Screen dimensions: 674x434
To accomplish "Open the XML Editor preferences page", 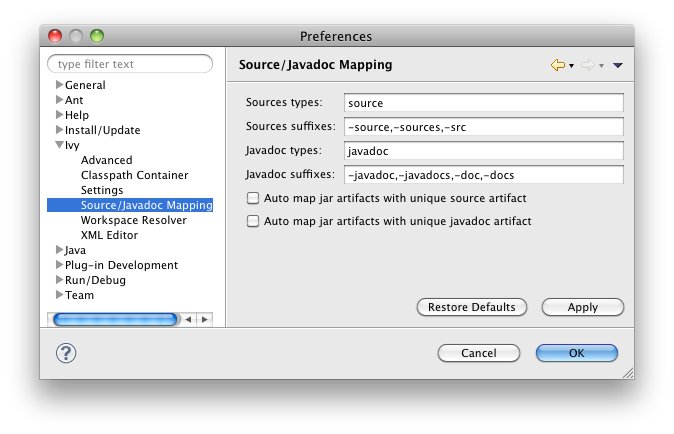I will [x=109, y=235].
